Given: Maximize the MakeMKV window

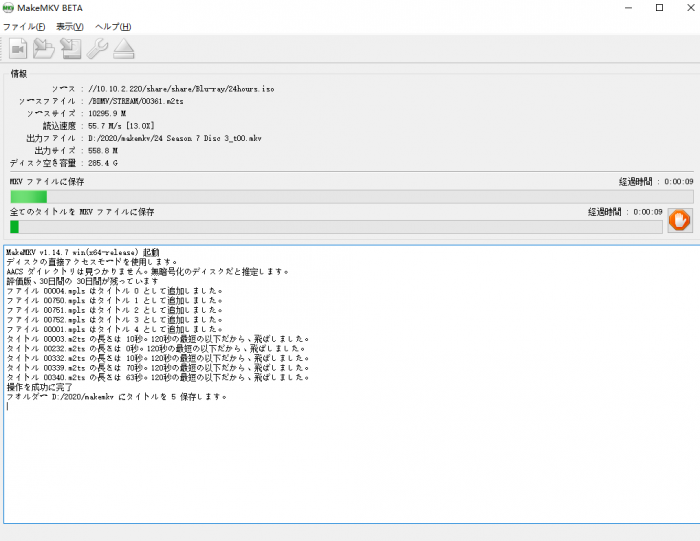Looking at the screenshot, I should (x=659, y=8).
